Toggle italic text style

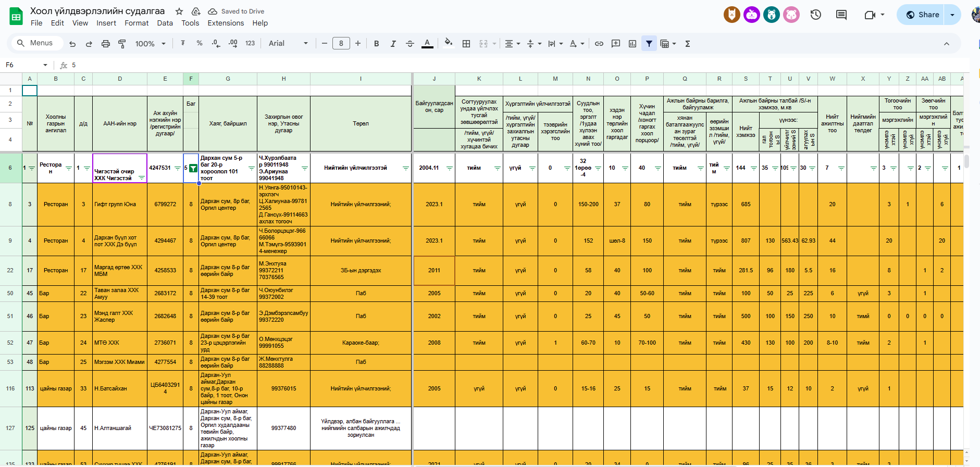(393, 44)
